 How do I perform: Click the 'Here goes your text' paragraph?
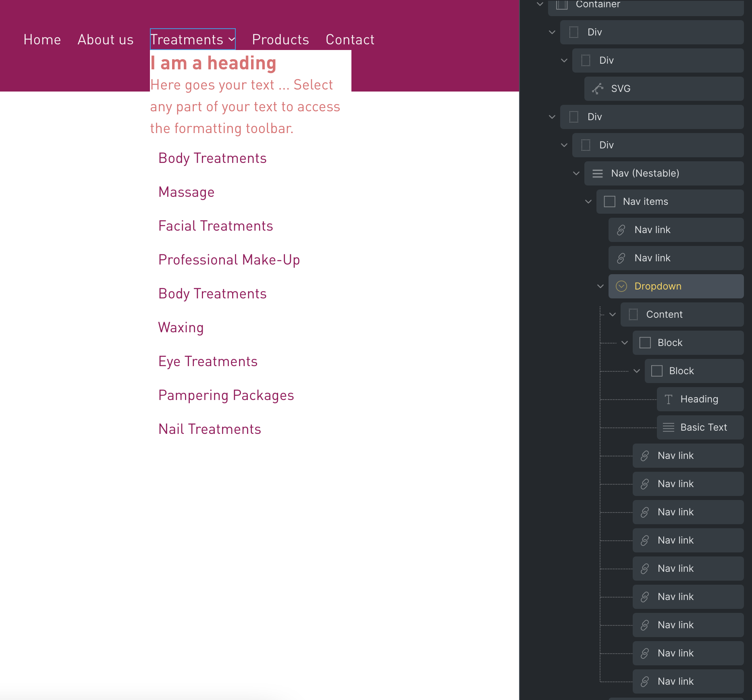click(245, 106)
